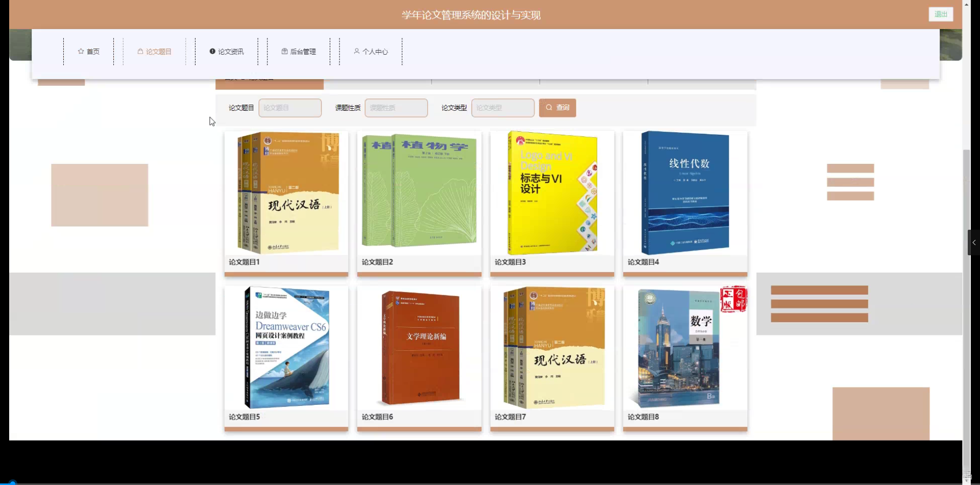This screenshot has height=485, width=980.
Task: Focus the 论文类型 input field
Action: click(503, 108)
